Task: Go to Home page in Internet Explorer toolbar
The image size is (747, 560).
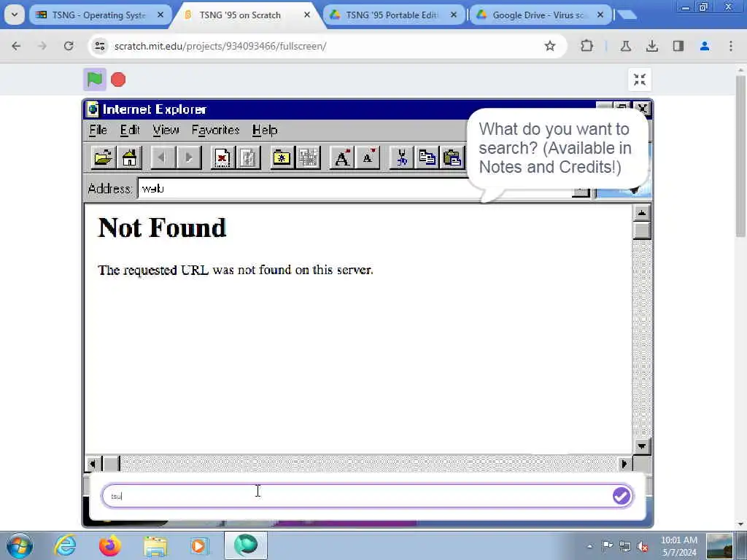Action: [x=129, y=157]
